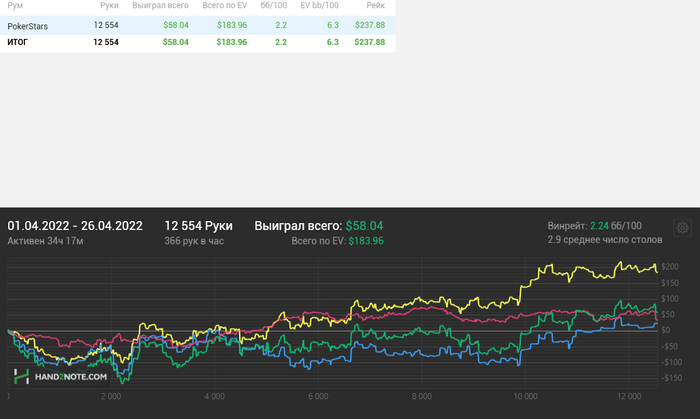The width and height of the screenshot is (700, 419).
Task: Click the 2 000 x-axis label
Action: coord(111,396)
